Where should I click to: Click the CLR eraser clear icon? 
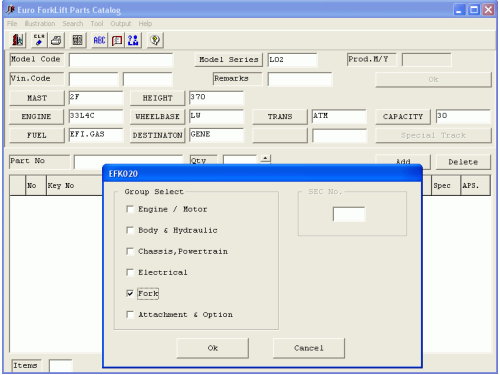[x=39, y=40]
